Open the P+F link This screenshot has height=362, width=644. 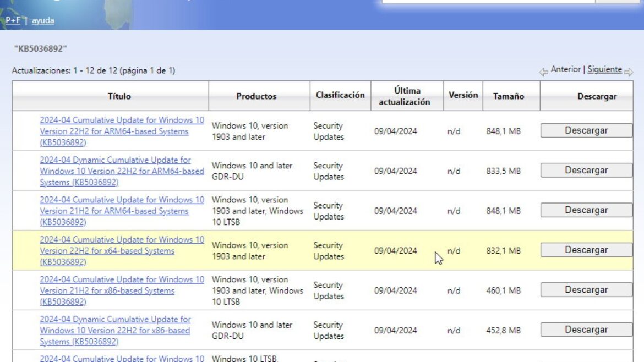tap(13, 20)
